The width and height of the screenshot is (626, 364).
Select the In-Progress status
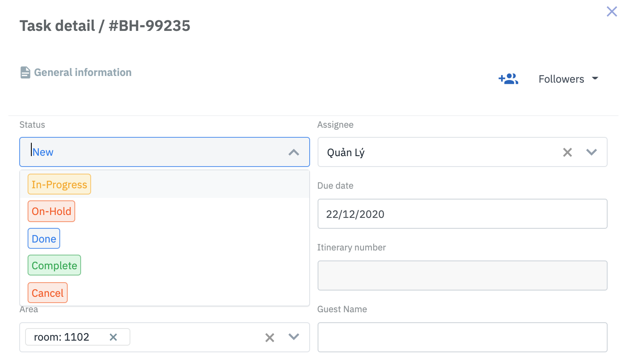click(59, 184)
